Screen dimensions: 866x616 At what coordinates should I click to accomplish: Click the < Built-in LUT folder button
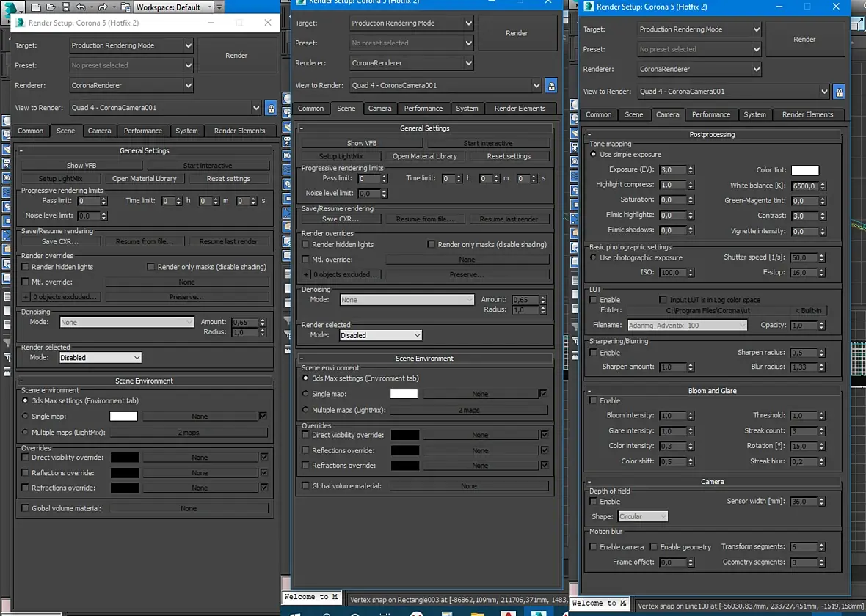click(808, 310)
